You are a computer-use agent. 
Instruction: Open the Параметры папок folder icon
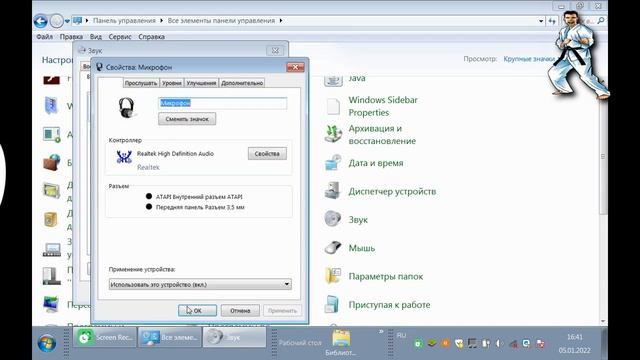coord(333,276)
